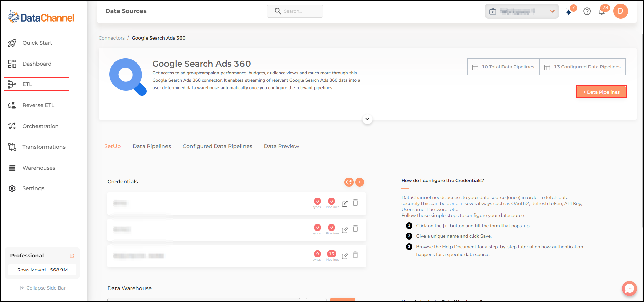Delete the first credential row
This screenshot has width=644, height=302.
pos(355,203)
